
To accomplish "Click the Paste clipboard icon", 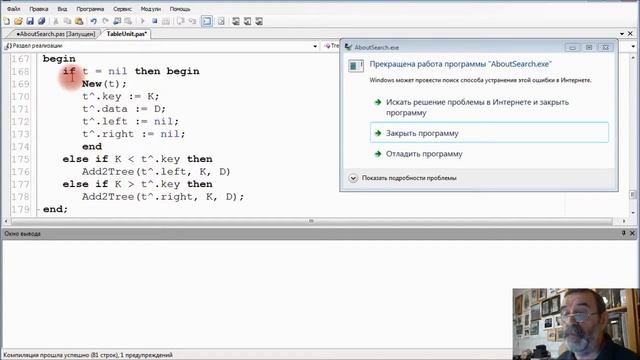I will point(79,21).
